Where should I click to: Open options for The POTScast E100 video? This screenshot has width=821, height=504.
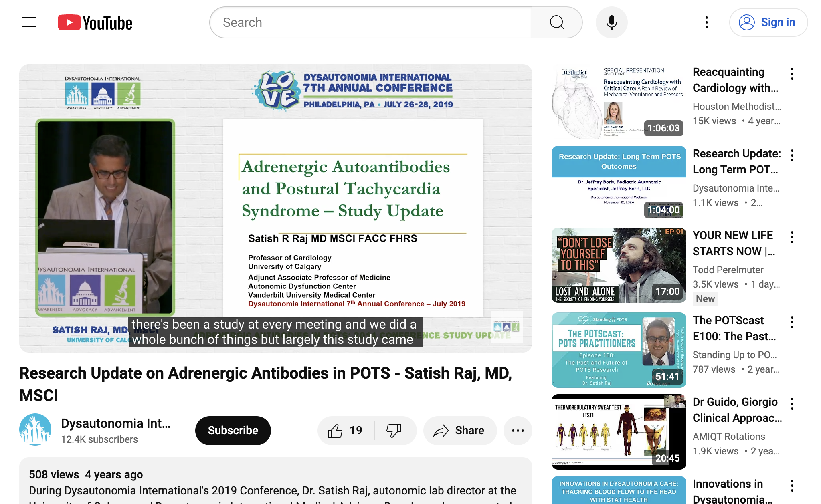tap(792, 322)
